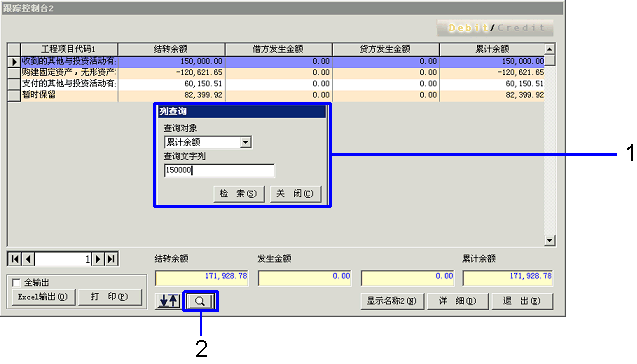
Task: Go to the previous record
Action: click(28, 259)
